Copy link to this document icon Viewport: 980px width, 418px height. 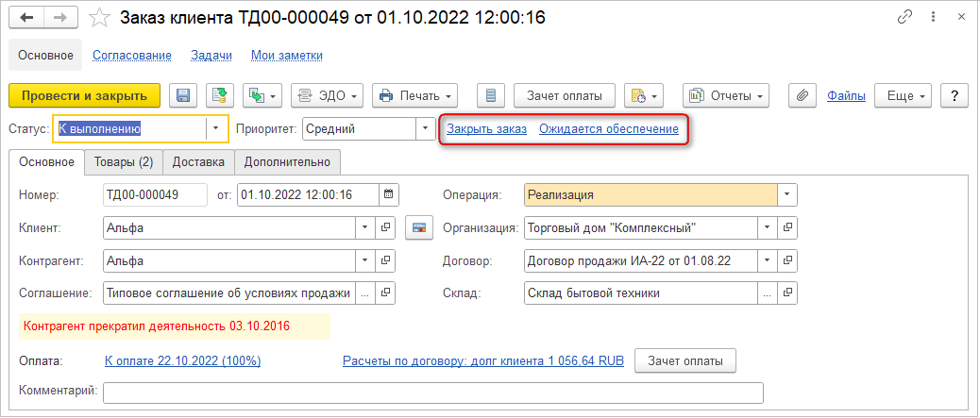click(x=904, y=18)
